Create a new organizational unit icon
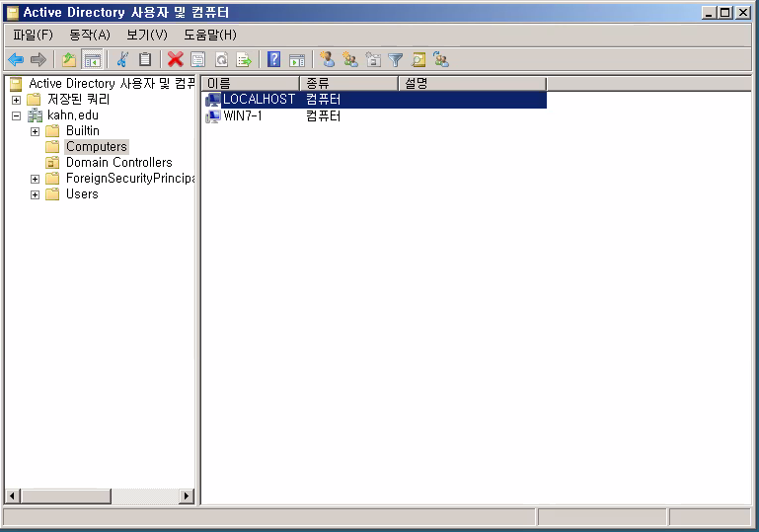Image resolution: width=759 pixels, height=532 pixels. [x=373, y=60]
